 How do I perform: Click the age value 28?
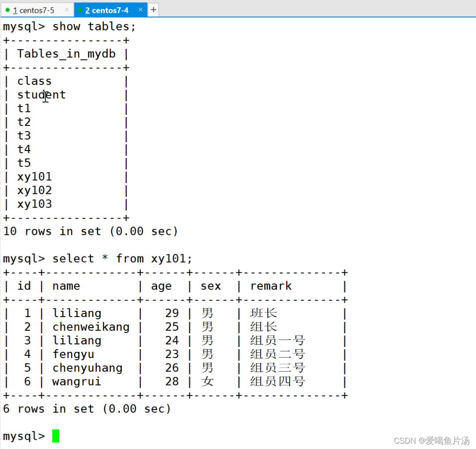pos(172,381)
